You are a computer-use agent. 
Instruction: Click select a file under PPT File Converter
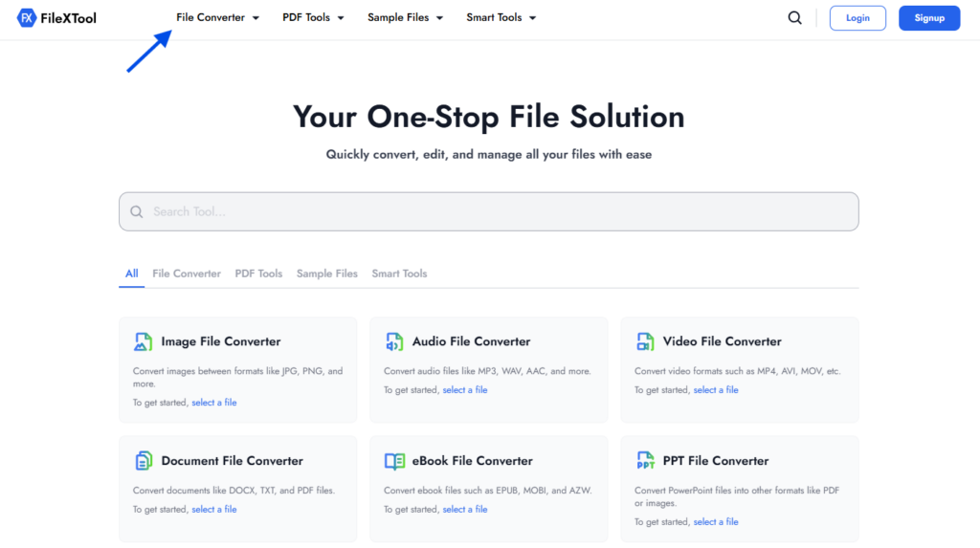(x=716, y=522)
